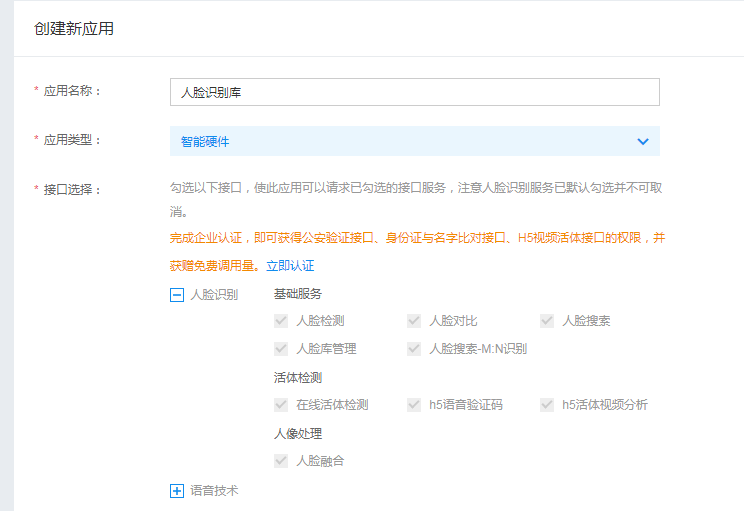
Task: Toggle the 在线活体检测 checkbox
Action: 281,405
